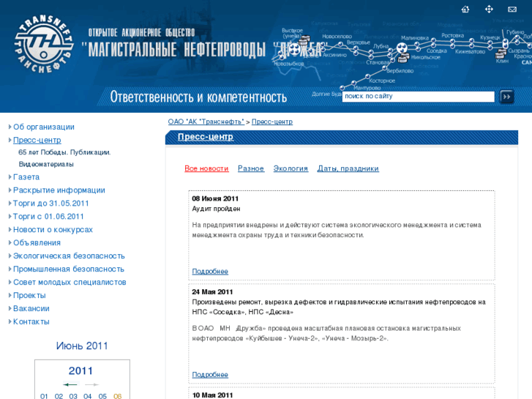
Task: Expand arrow beside 'Об организации'
Action: click(x=10, y=127)
